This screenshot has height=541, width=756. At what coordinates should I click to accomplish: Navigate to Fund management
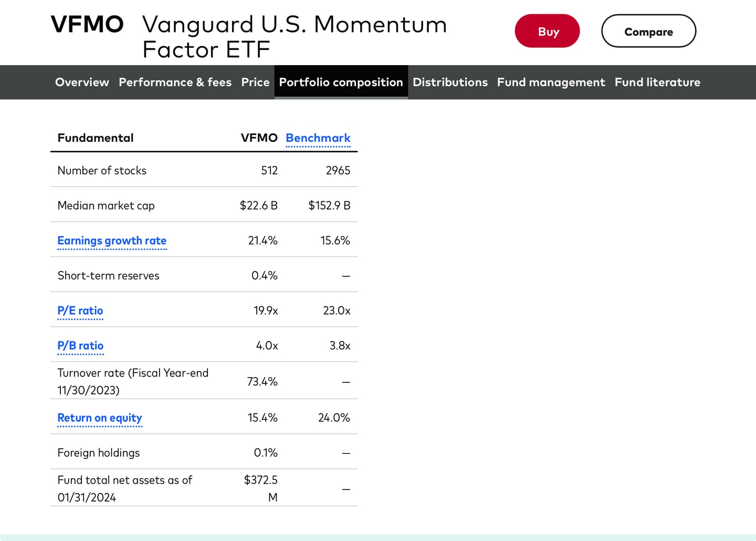click(x=551, y=82)
